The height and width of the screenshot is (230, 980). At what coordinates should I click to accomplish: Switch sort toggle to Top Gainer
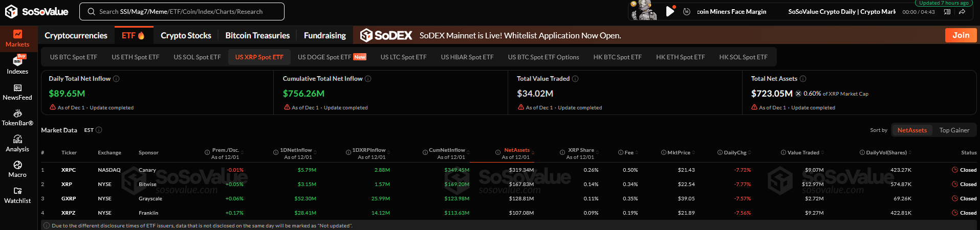pyautogui.click(x=954, y=130)
